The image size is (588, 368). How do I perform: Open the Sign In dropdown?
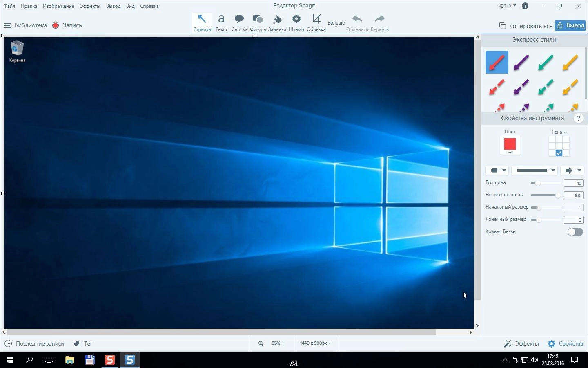(x=506, y=6)
